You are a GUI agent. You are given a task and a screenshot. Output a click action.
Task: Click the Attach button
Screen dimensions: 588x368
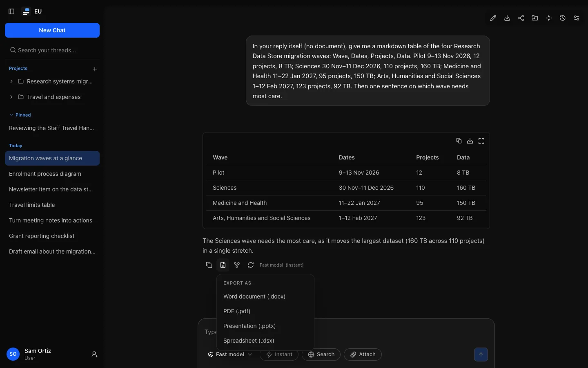pos(363,355)
